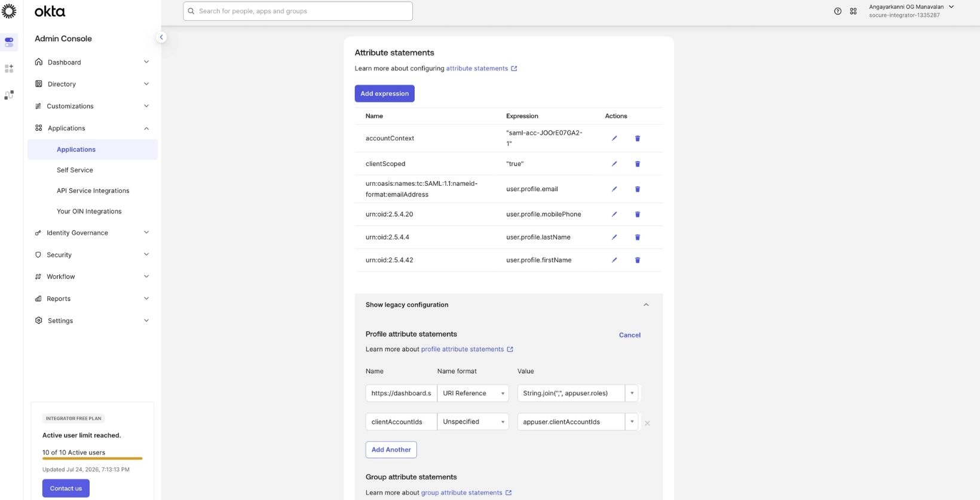Click the Add expression button
This screenshot has height=500, width=980.
384,94
